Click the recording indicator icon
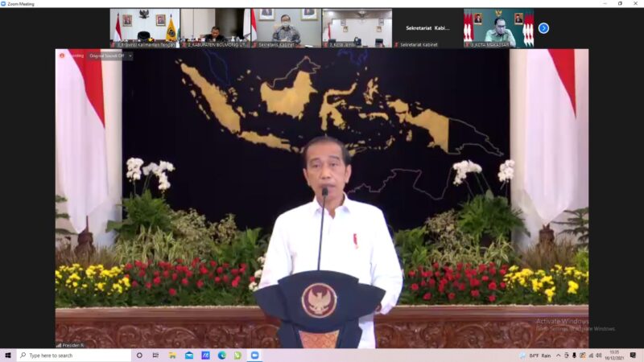Image resolution: width=644 pixels, height=362 pixels. (x=63, y=56)
